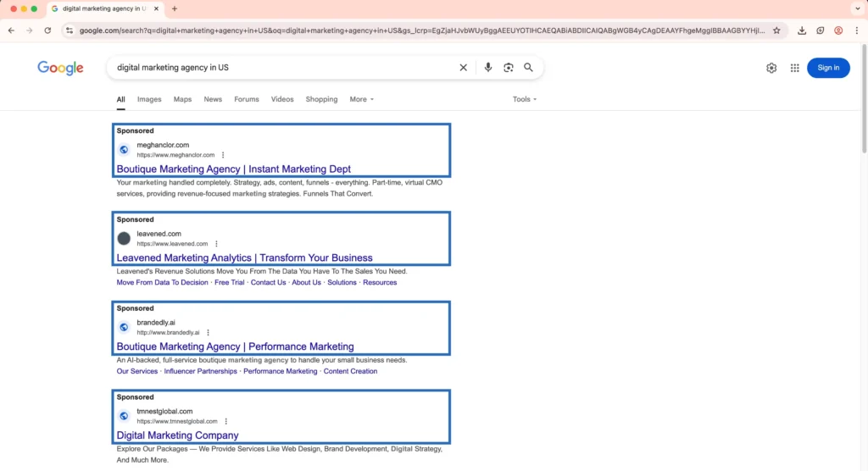Switch to the Maps tab
868x471 pixels.
point(183,100)
